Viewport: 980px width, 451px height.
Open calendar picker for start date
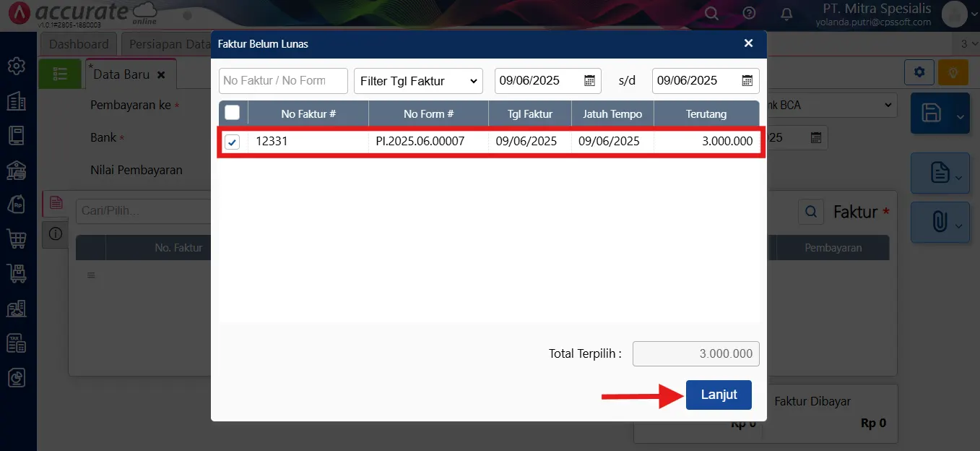click(x=589, y=80)
